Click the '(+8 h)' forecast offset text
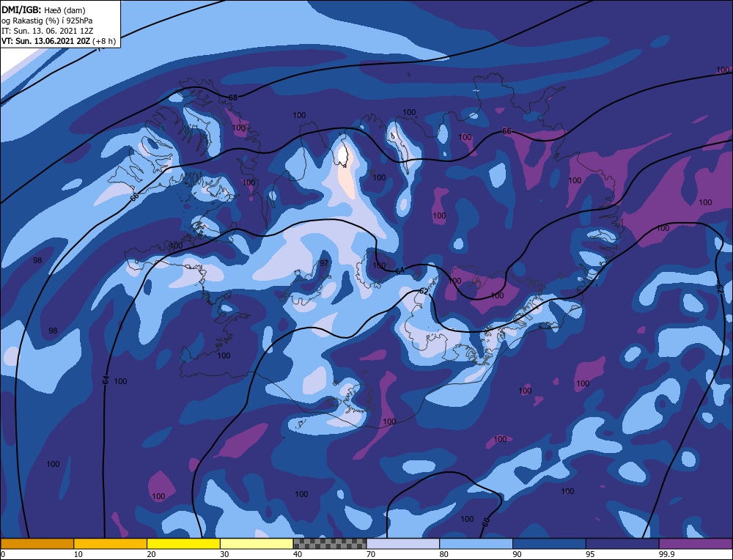733x560 pixels. pyautogui.click(x=104, y=41)
